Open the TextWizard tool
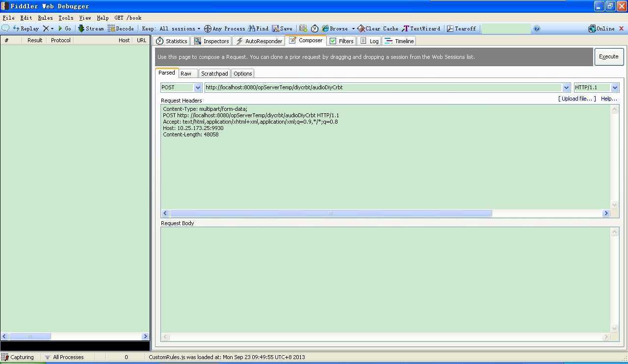Image resolution: width=628 pixels, height=364 pixels. pos(421,28)
